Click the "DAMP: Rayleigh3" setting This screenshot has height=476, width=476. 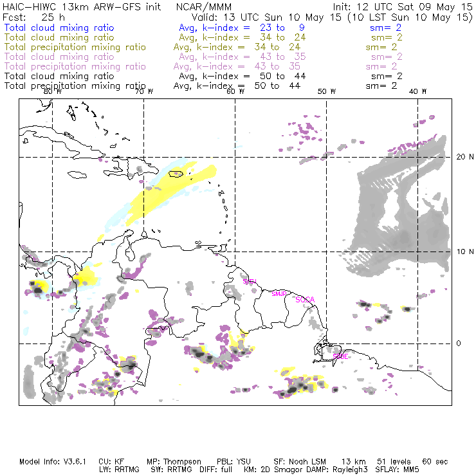pyautogui.click(x=337, y=470)
